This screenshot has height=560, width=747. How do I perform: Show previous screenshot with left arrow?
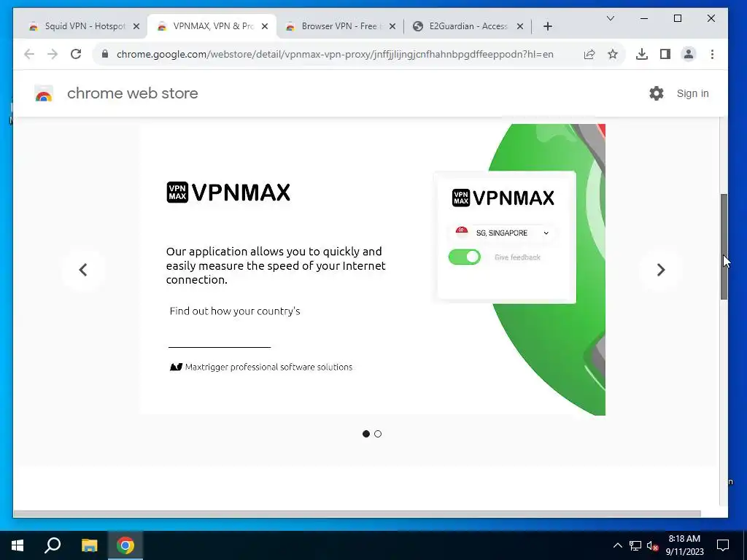[x=83, y=270]
